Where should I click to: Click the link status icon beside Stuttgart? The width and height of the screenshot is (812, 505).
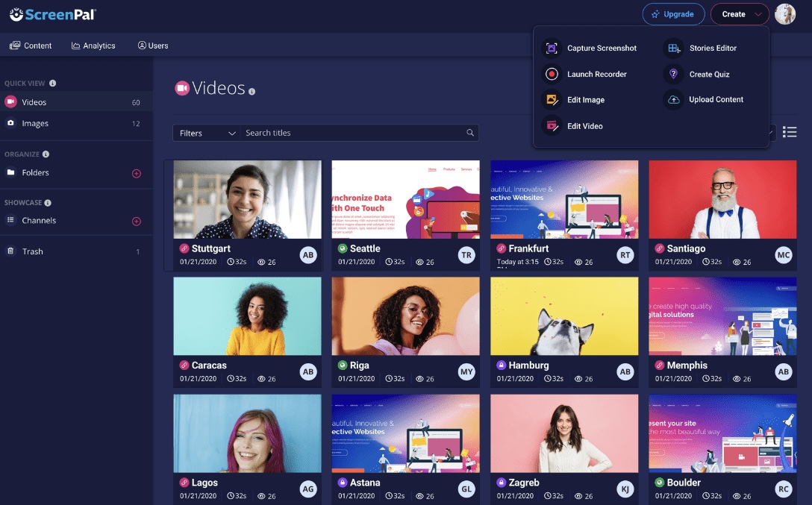coord(184,248)
